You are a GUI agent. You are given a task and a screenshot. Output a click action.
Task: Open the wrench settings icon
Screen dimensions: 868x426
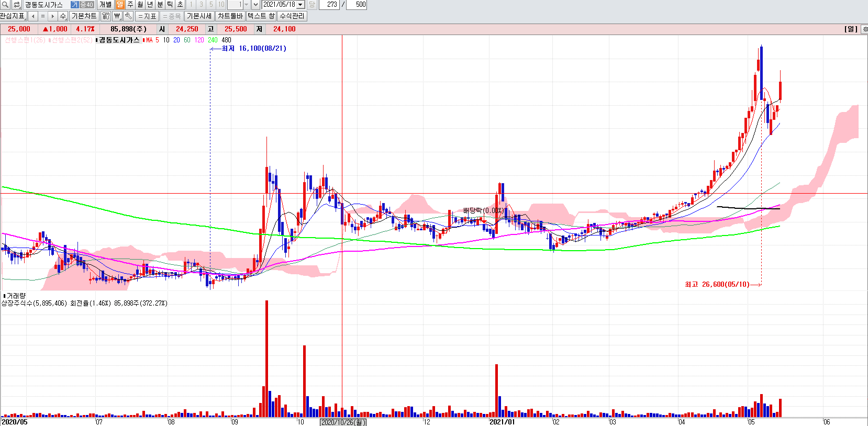click(128, 16)
